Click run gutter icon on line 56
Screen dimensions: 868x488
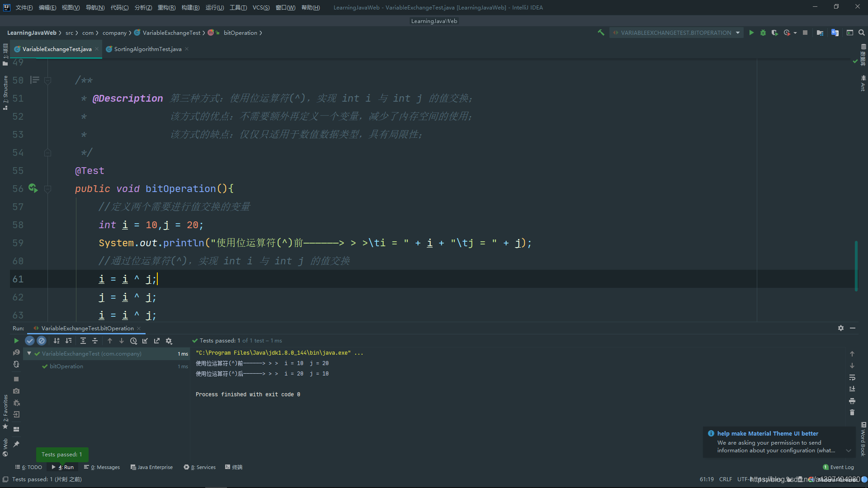click(x=33, y=188)
